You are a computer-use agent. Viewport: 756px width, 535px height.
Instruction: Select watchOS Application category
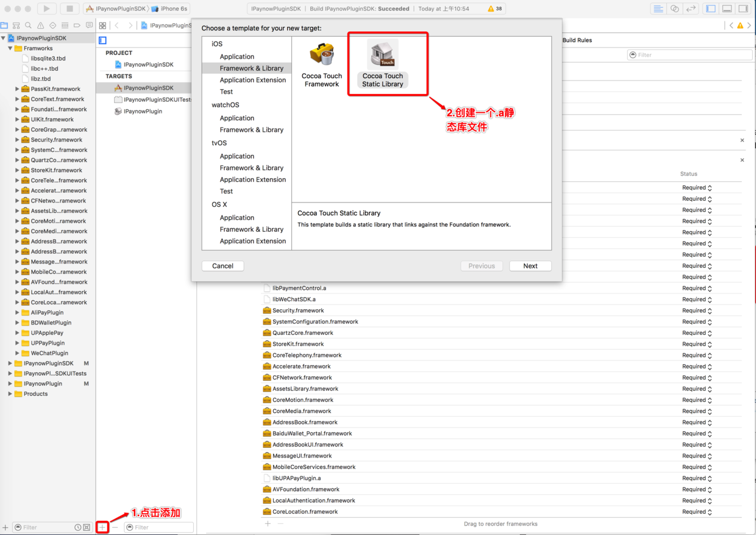coord(237,118)
